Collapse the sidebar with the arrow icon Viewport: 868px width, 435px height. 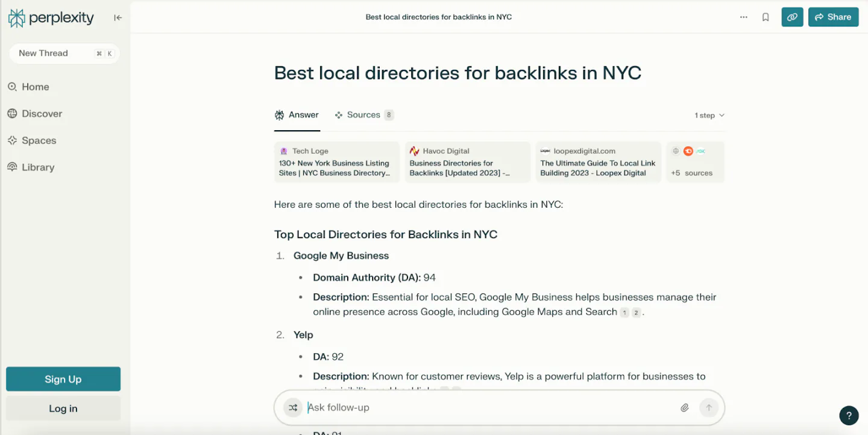pos(118,17)
